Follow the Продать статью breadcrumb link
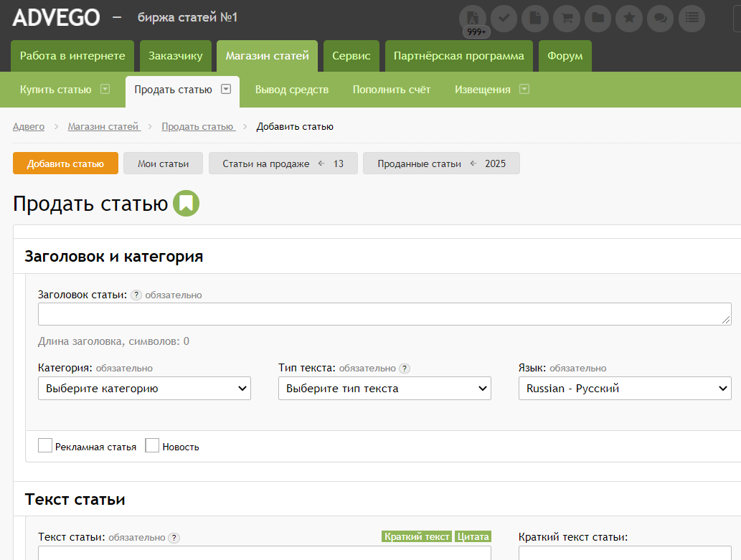The image size is (741, 560). [199, 127]
